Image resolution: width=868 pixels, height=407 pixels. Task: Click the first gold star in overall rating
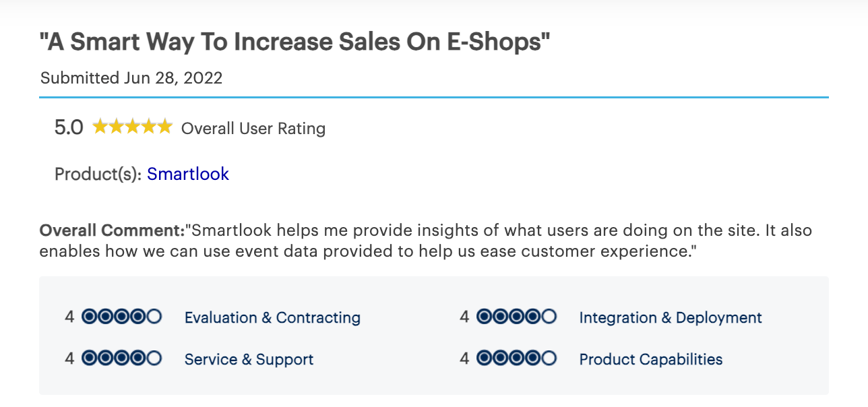100,127
